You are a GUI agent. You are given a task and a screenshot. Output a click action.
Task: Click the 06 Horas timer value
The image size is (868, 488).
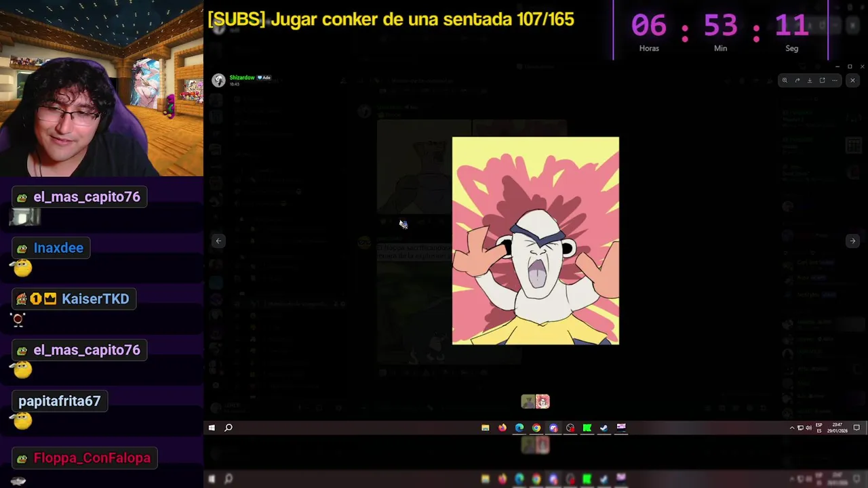click(x=649, y=26)
